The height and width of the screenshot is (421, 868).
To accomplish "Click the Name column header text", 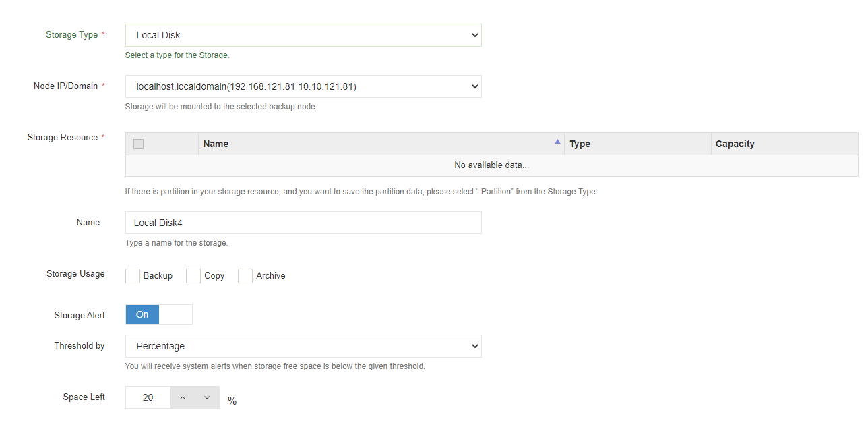I will tap(216, 144).
